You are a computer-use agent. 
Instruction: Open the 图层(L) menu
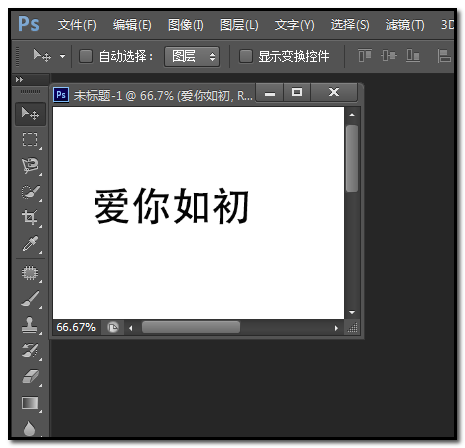point(239,25)
